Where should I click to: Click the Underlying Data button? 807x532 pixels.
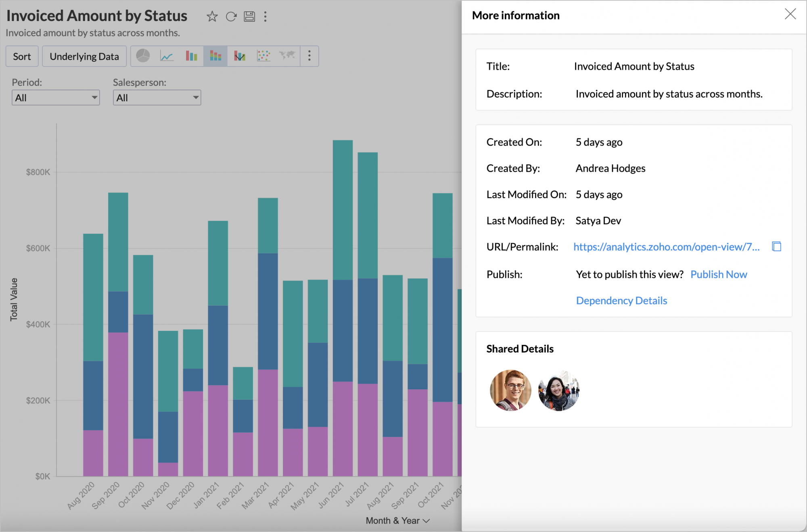point(84,56)
